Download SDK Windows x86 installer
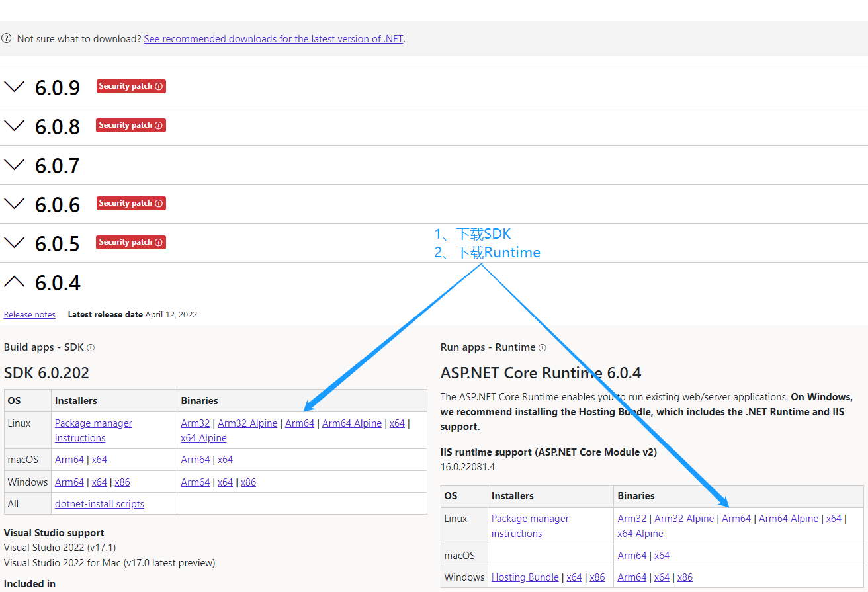 (122, 482)
